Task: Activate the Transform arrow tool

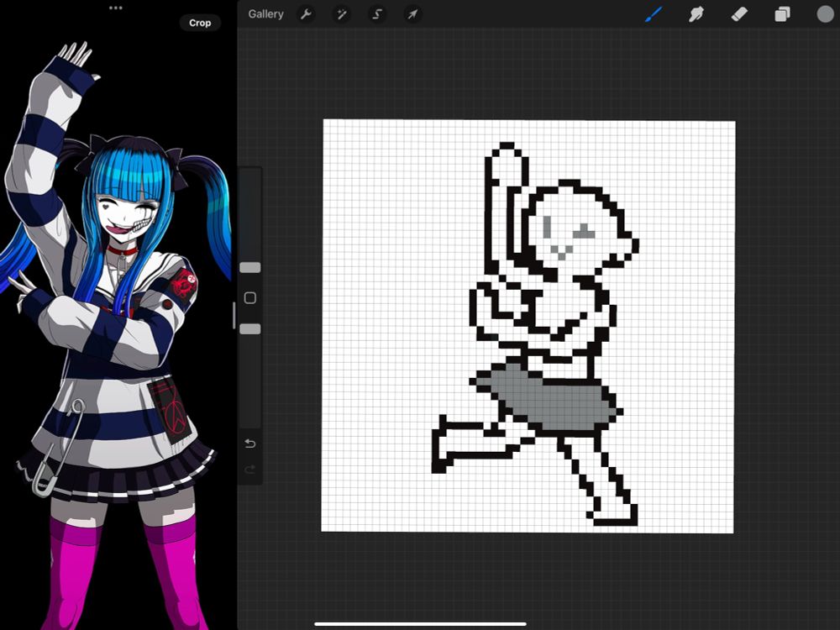Action: (412, 14)
